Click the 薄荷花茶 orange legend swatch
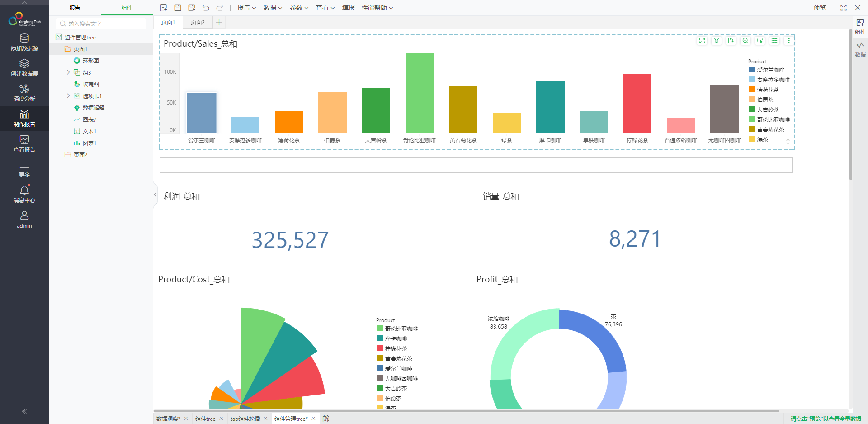This screenshot has width=868, height=424. (752, 90)
